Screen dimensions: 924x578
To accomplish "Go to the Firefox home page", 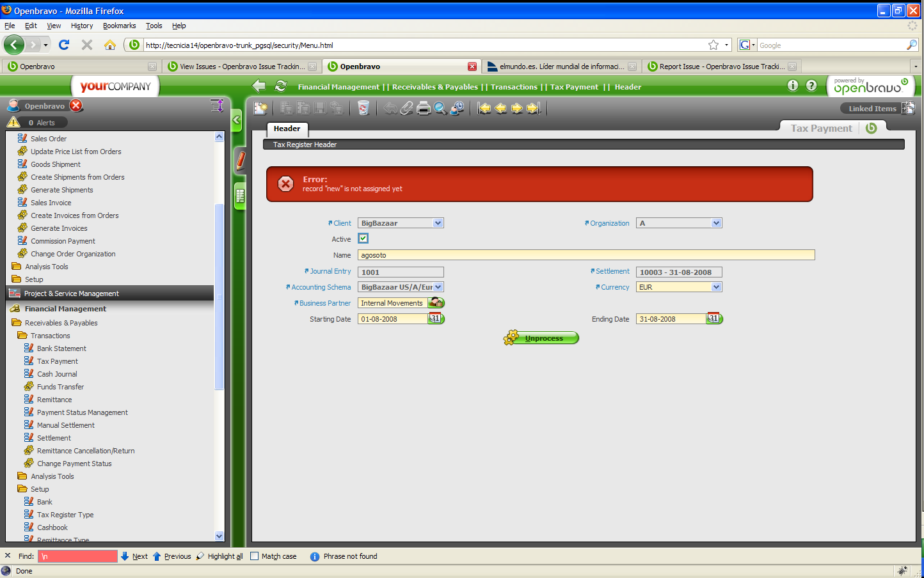I will click(110, 45).
